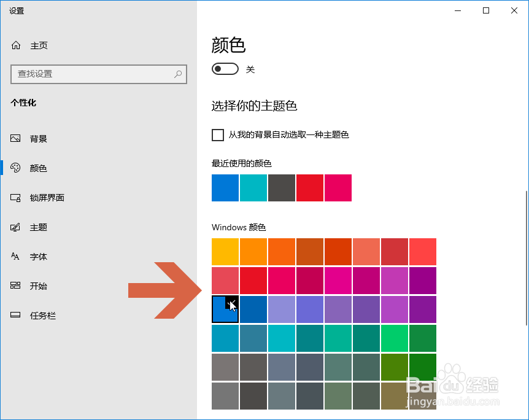
Task: Click the magnifier icon in search box
Action: pos(178,74)
